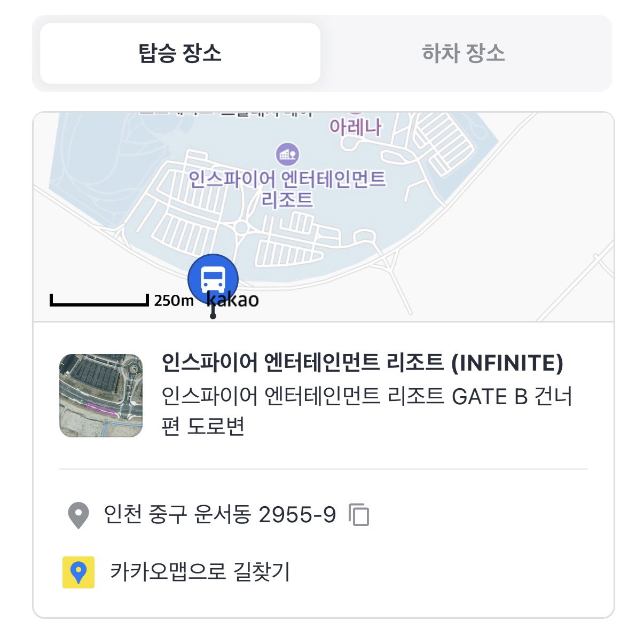The width and height of the screenshot is (644, 644).
Task: Open 카카오맵으로 길찾기 link
Action: 200,572
